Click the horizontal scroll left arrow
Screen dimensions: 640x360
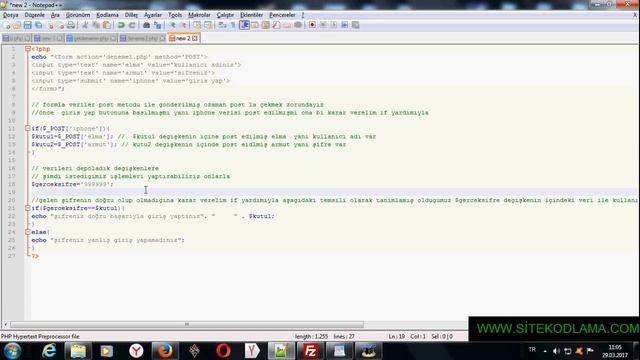[5, 324]
